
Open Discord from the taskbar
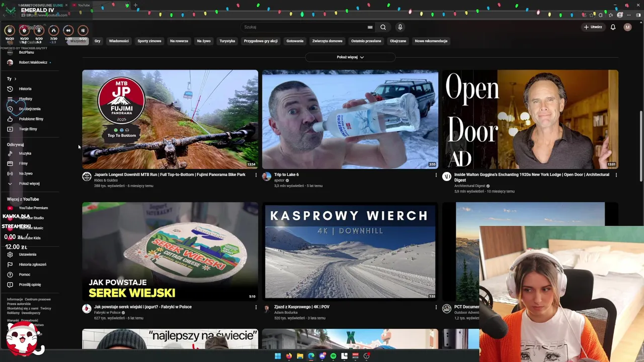pyautogui.click(x=322, y=356)
